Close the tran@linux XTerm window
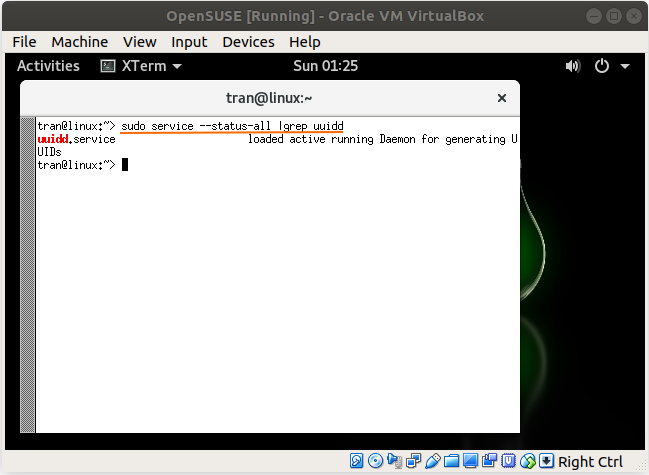This screenshot has height=475, width=649. point(502,98)
